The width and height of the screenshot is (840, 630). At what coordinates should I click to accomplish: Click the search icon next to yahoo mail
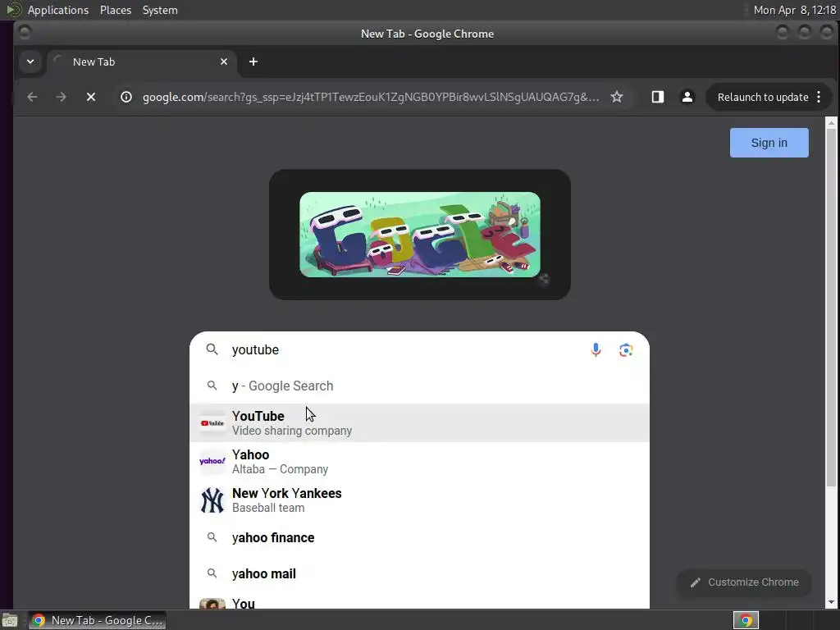click(212, 573)
